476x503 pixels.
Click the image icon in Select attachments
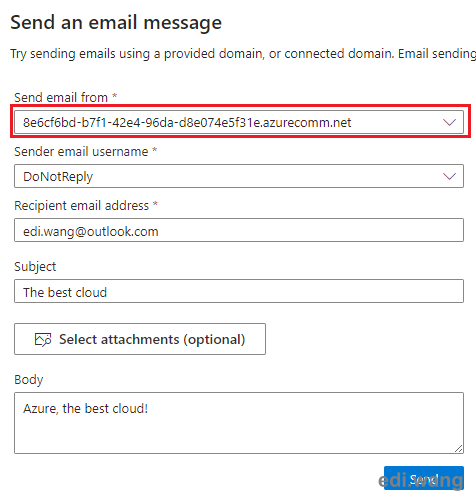click(43, 339)
